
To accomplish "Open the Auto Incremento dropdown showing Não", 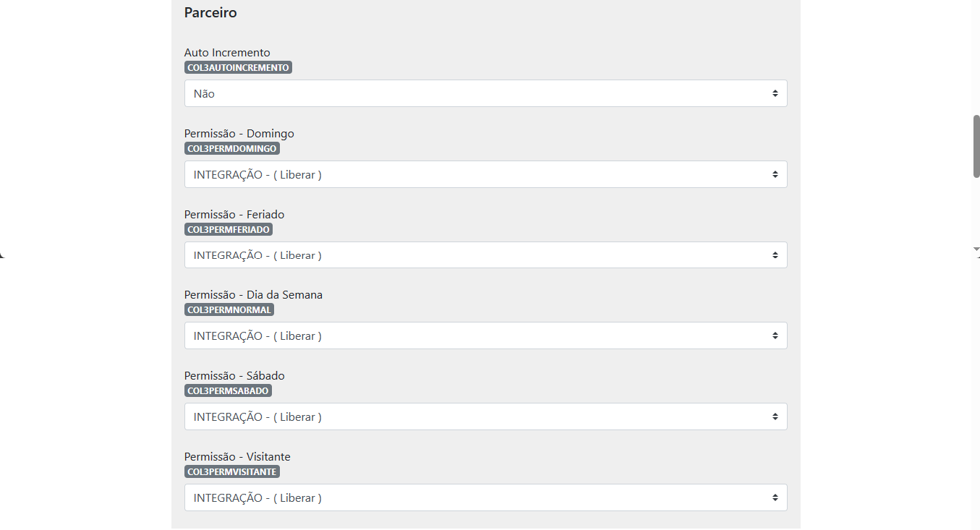I will tap(485, 93).
